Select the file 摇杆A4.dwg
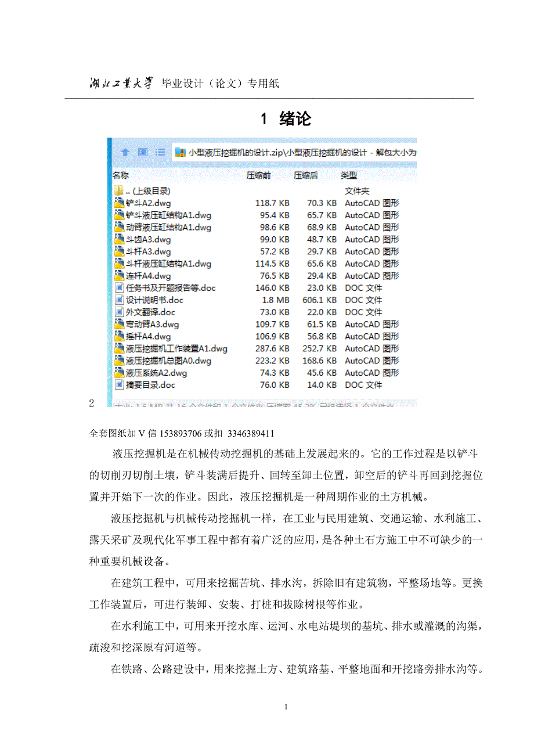Image resolution: width=534 pixels, height=756 pixels. tap(149, 337)
